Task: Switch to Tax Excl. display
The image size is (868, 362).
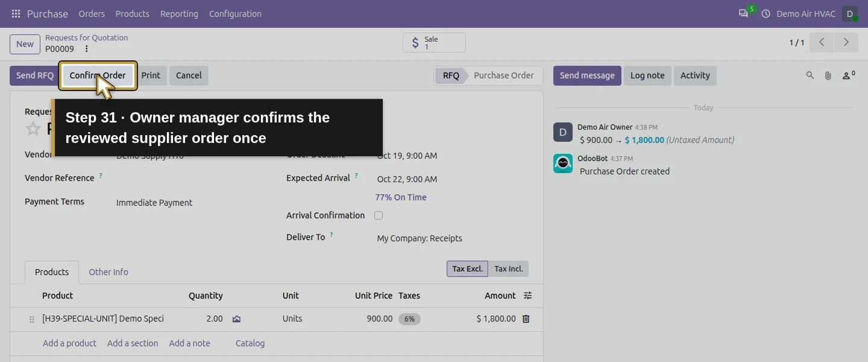Action: pyautogui.click(x=467, y=268)
